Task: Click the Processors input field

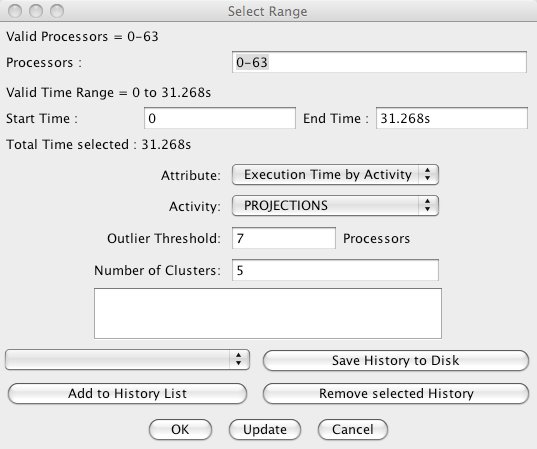Action: coord(379,62)
